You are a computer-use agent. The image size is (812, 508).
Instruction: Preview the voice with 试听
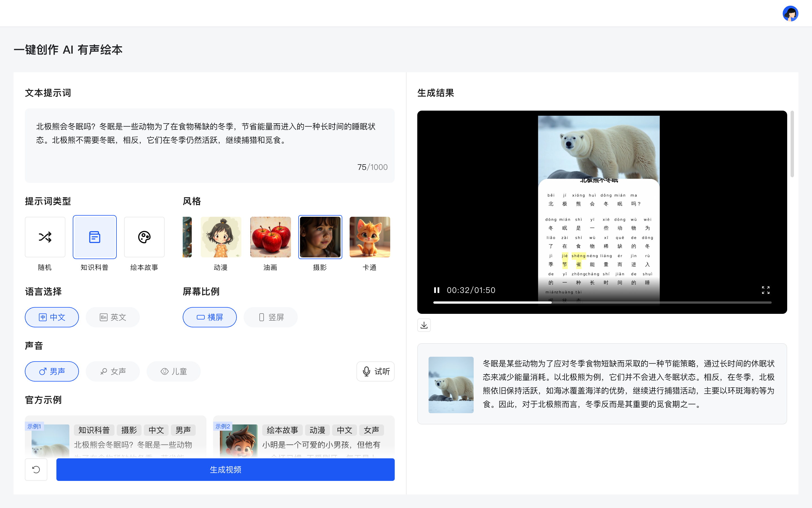tap(376, 371)
